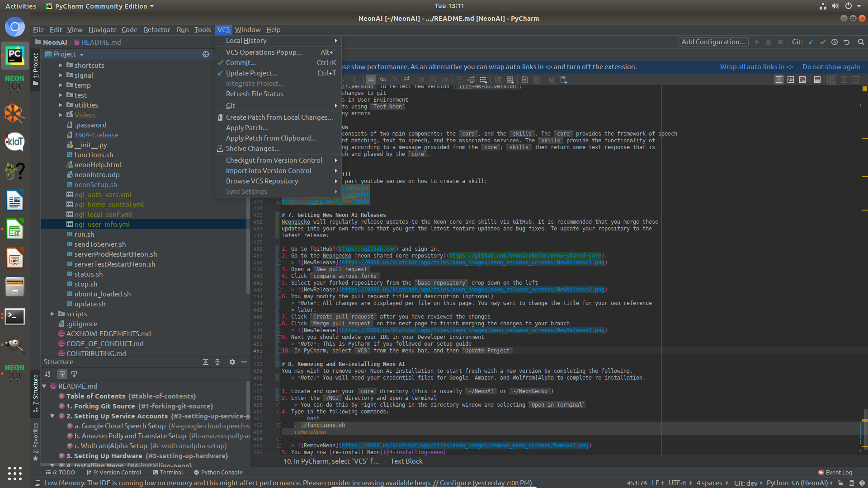Screen dimensions: 868x488
Task: Open LibreOffice Calc in the dock
Action: coord(14,230)
